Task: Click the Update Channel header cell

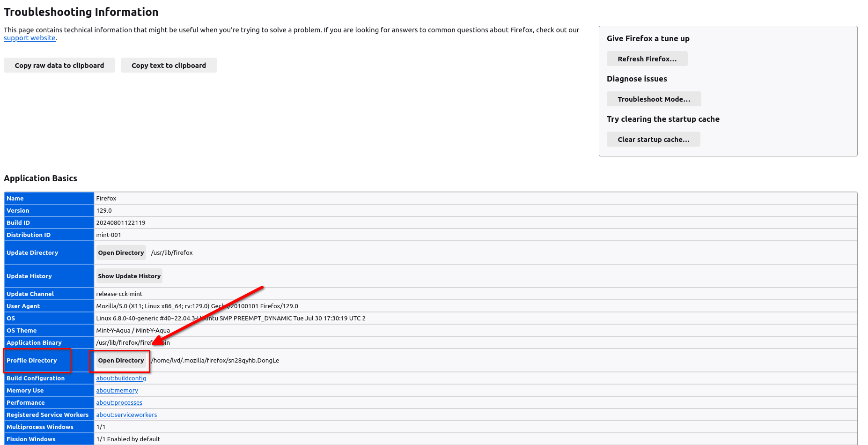Action: click(x=49, y=294)
